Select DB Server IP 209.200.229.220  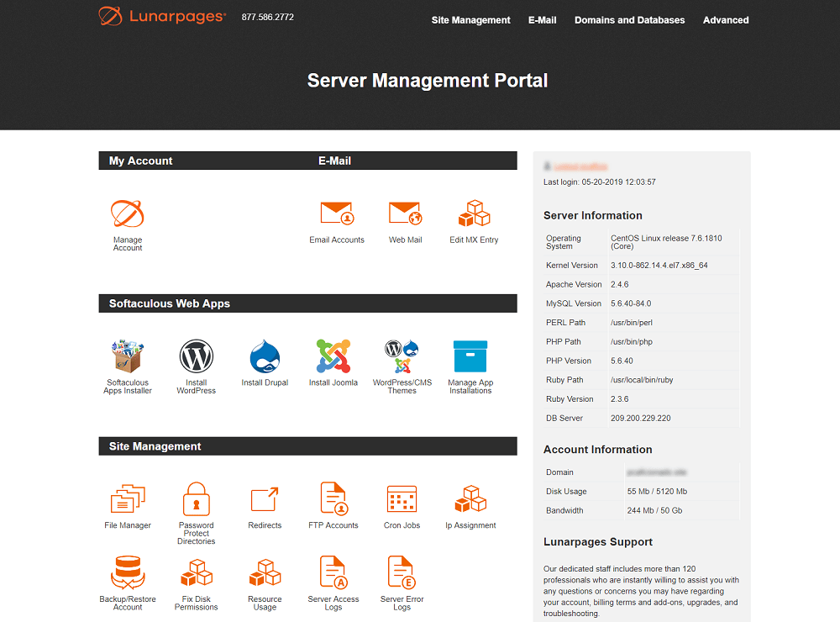(x=640, y=419)
